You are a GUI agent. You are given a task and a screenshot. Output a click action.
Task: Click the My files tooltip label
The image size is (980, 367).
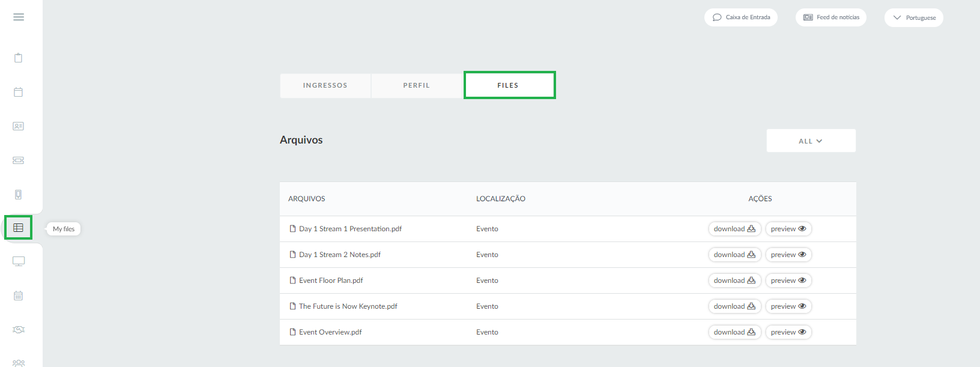64,229
